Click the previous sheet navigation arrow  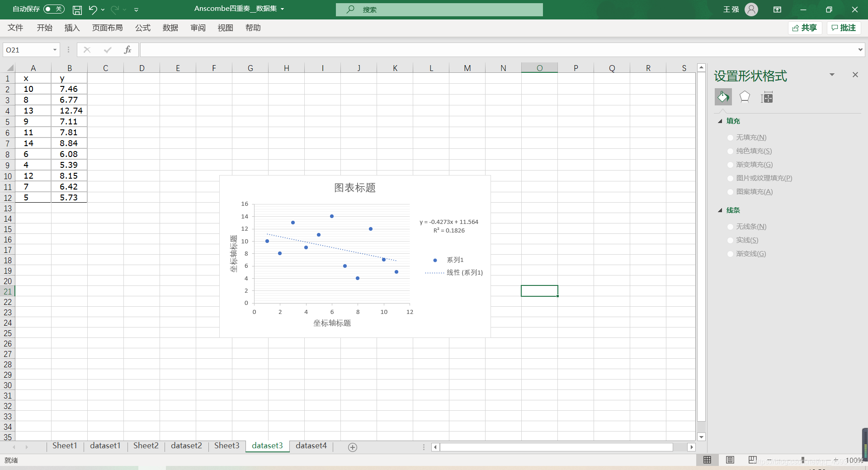point(14,447)
